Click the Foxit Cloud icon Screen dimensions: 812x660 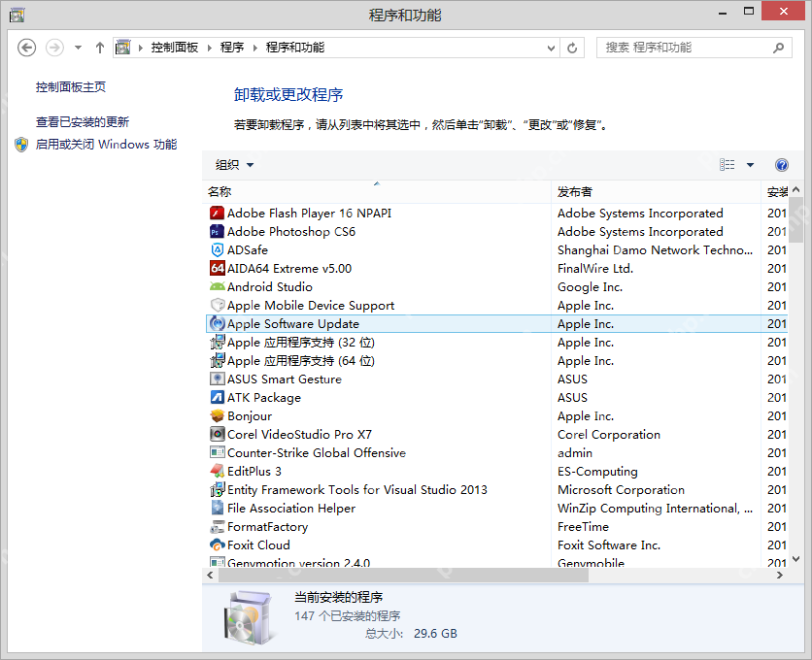click(218, 544)
